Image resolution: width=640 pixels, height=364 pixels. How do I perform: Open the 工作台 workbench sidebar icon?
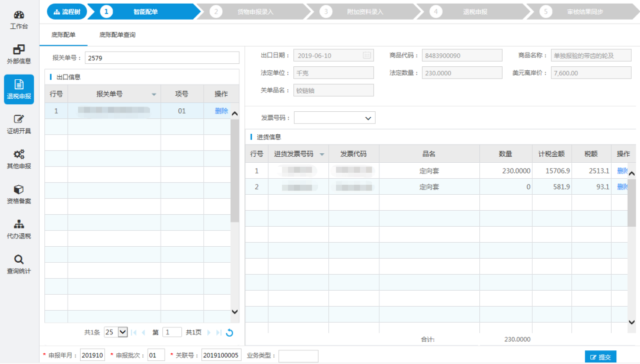(x=19, y=20)
